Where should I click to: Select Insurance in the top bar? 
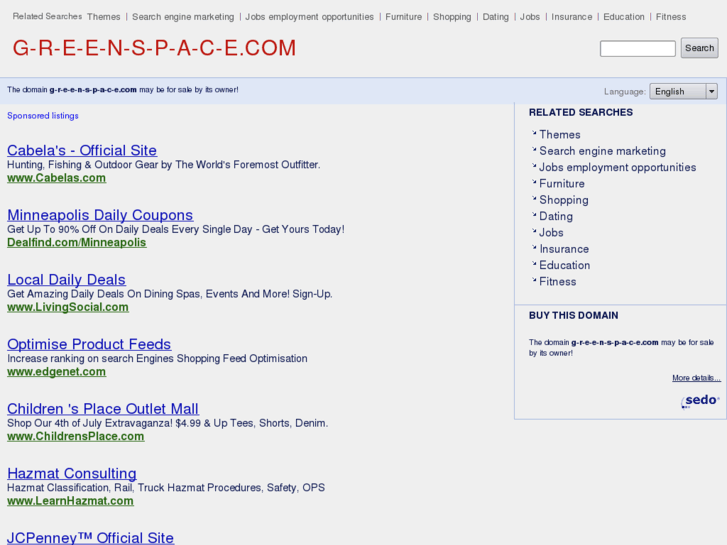pos(572,17)
